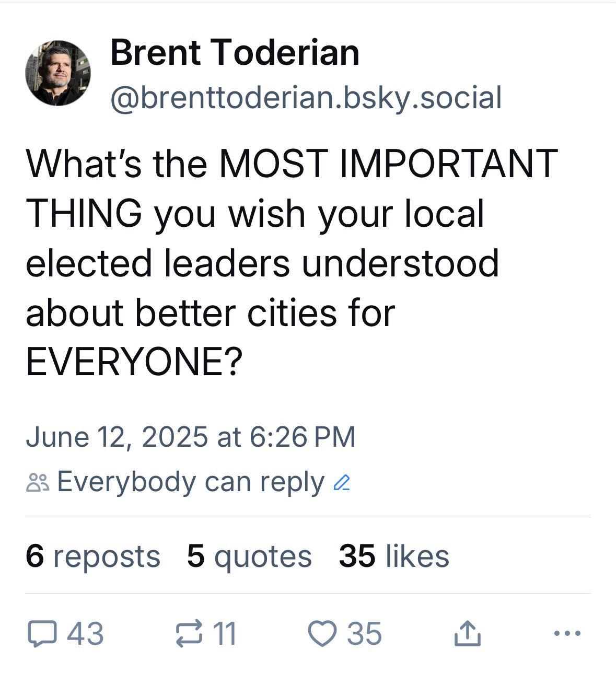Click the pencil edit reply-settings icon
The height and width of the screenshot is (673, 616).
[x=341, y=483]
